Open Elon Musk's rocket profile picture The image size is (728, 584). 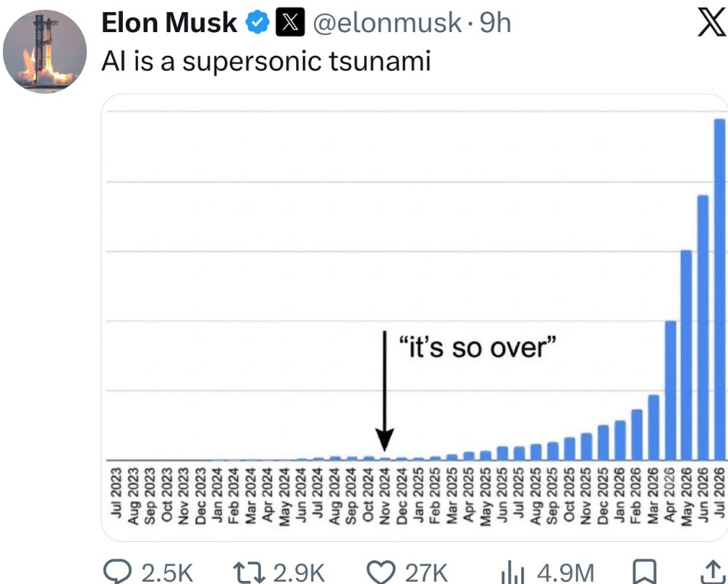coord(44,52)
